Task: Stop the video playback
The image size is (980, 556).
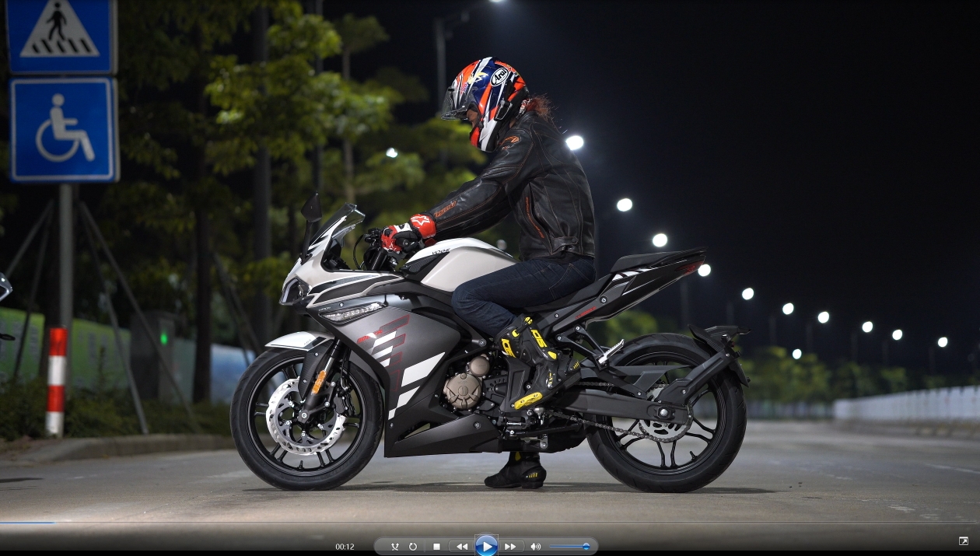Action: click(x=436, y=547)
